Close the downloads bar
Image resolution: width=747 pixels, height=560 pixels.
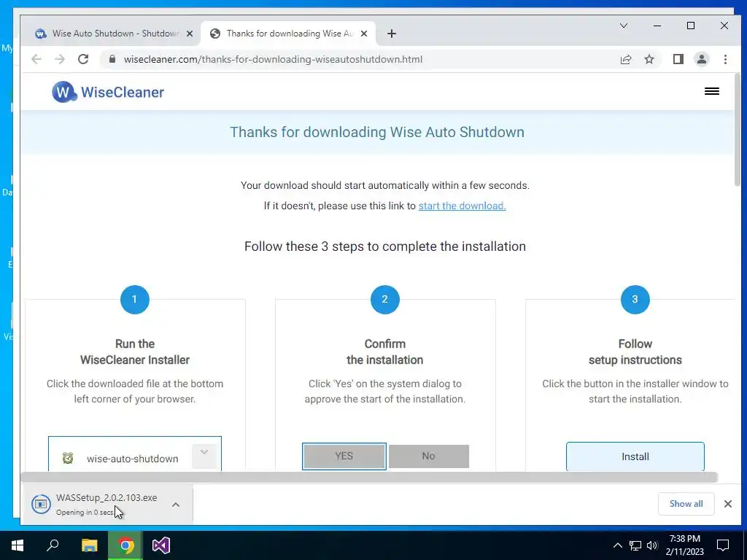click(x=727, y=504)
